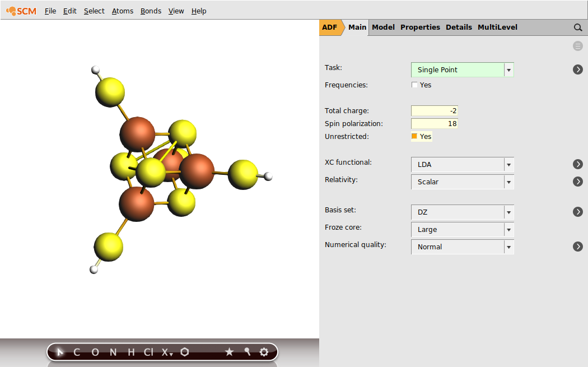This screenshot has height=367, width=588.
Task: Select the Oxygen atom tool
Action: click(x=95, y=352)
